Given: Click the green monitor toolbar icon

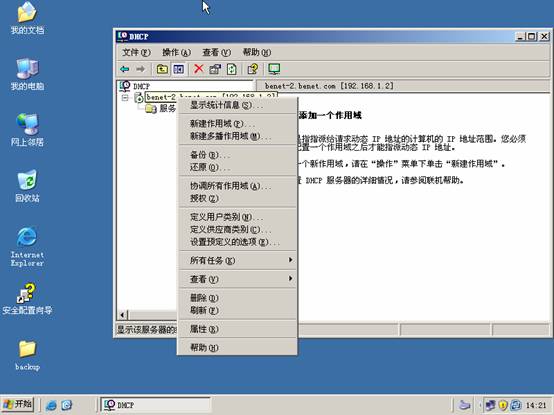Looking at the screenshot, I should tap(274, 69).
